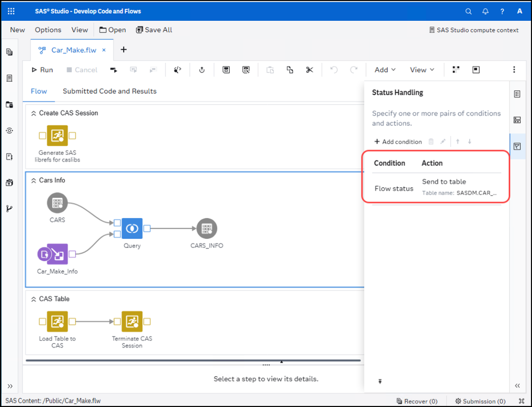Collapse the Create CAS Session swimlane
The image size is (532, 407).
[34, 113]
